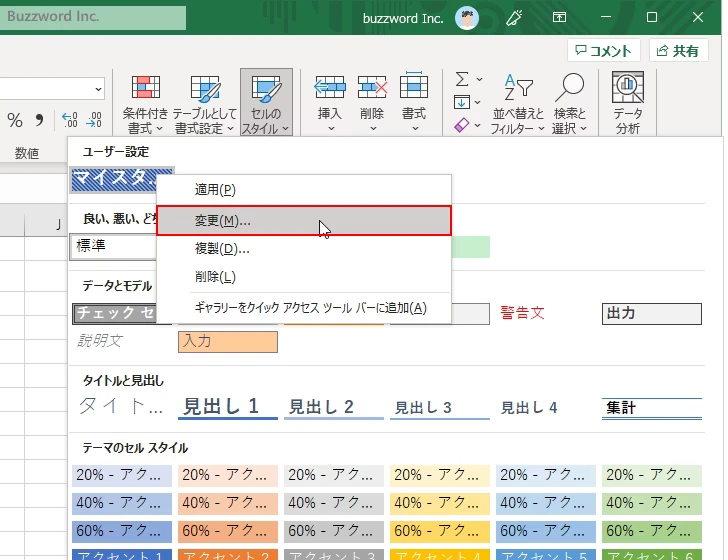Click the コメント button

click(603, 50)
